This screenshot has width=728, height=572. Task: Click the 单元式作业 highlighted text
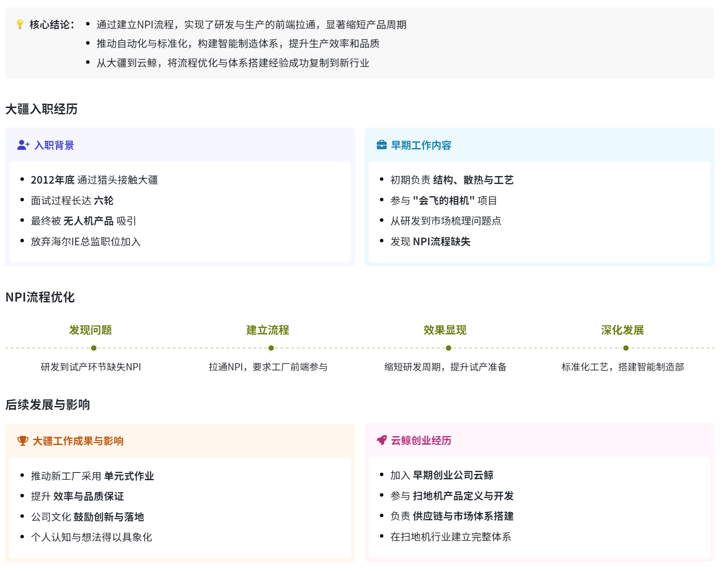pos(129,476)
